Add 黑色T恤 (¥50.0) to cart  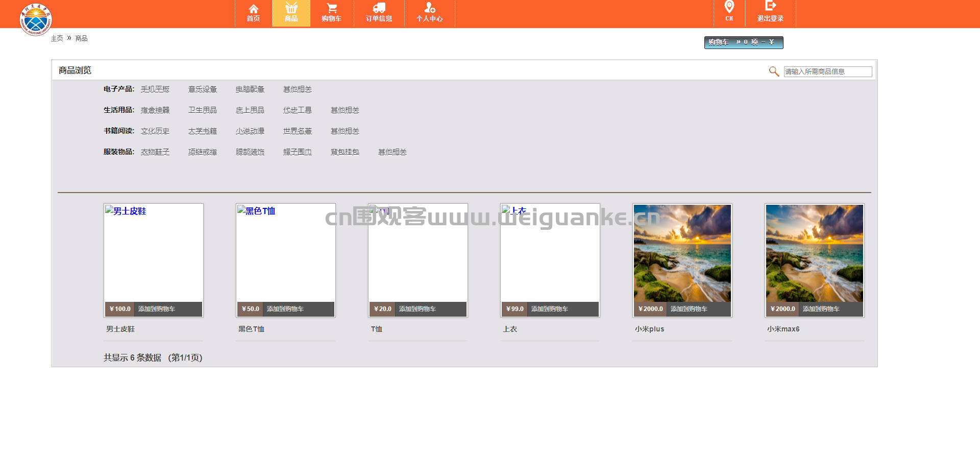pos(285,309)
